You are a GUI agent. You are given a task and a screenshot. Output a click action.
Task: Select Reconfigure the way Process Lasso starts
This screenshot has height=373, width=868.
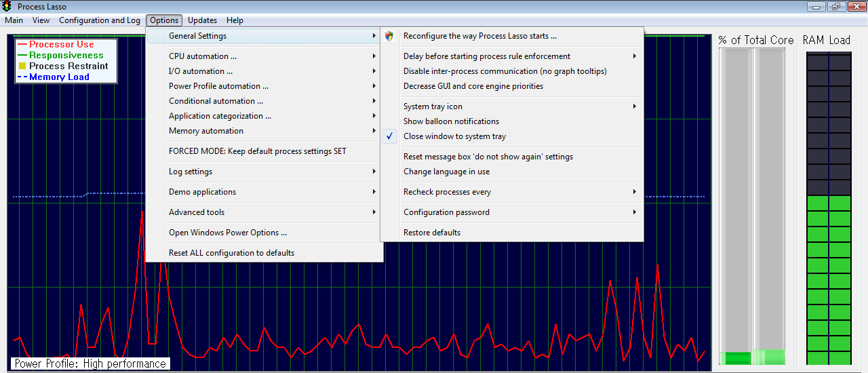pos(512,36)
